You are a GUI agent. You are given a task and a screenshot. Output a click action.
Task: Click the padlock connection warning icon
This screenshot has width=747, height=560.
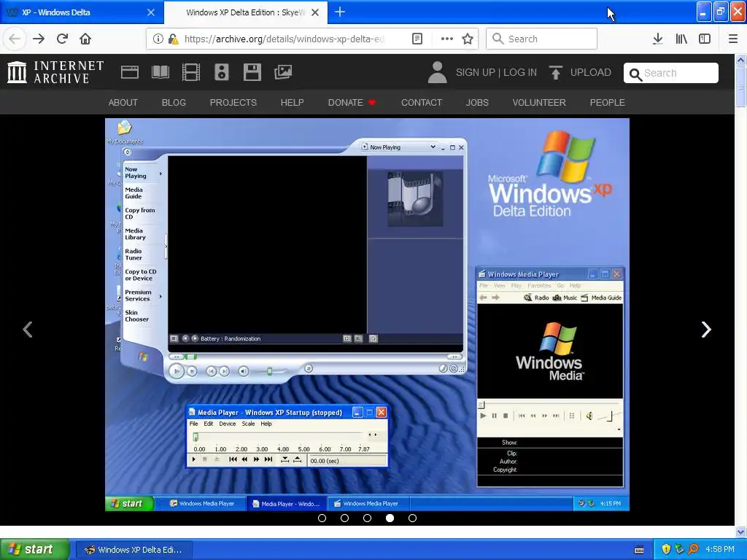point(173,39)
